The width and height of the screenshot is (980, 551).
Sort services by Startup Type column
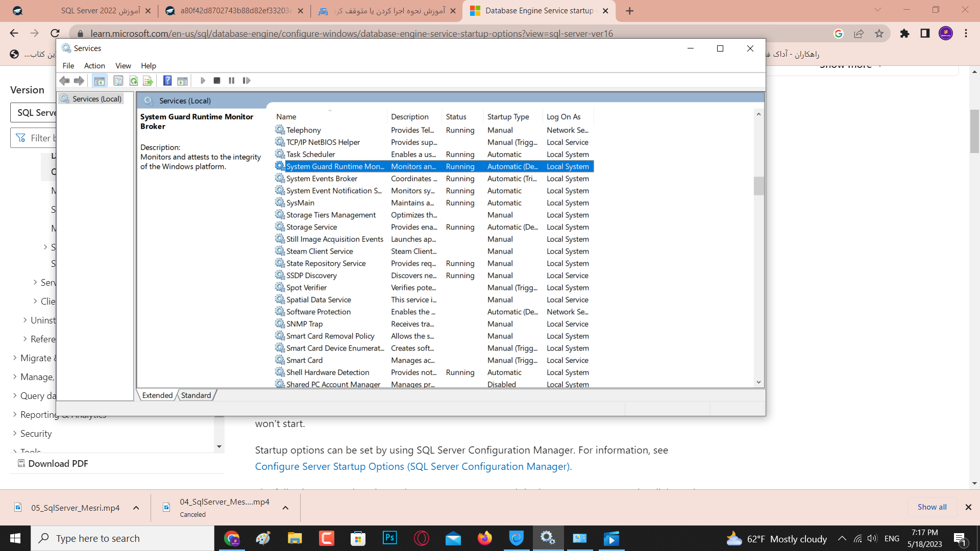[508, 117]
